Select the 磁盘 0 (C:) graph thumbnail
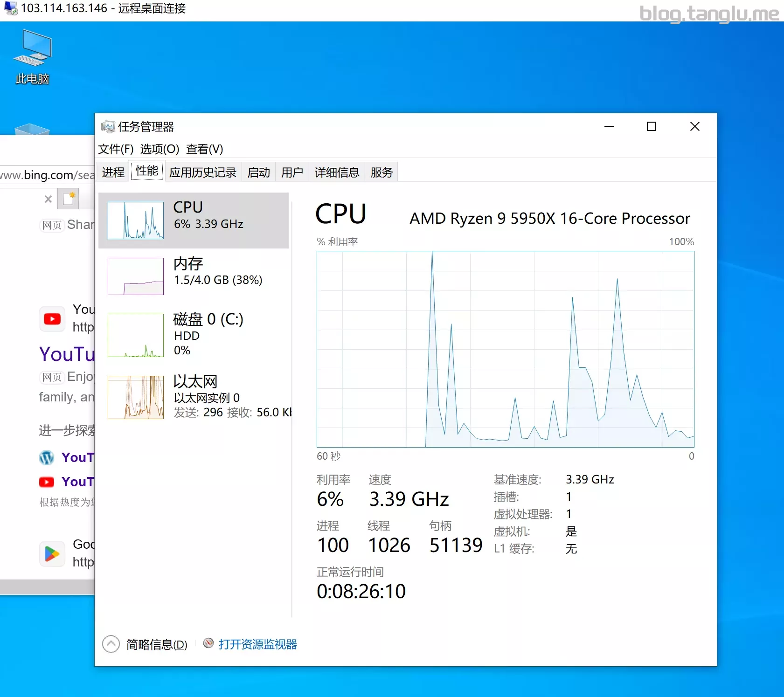This screenshot has width=784, height=697. click(136, 335)
